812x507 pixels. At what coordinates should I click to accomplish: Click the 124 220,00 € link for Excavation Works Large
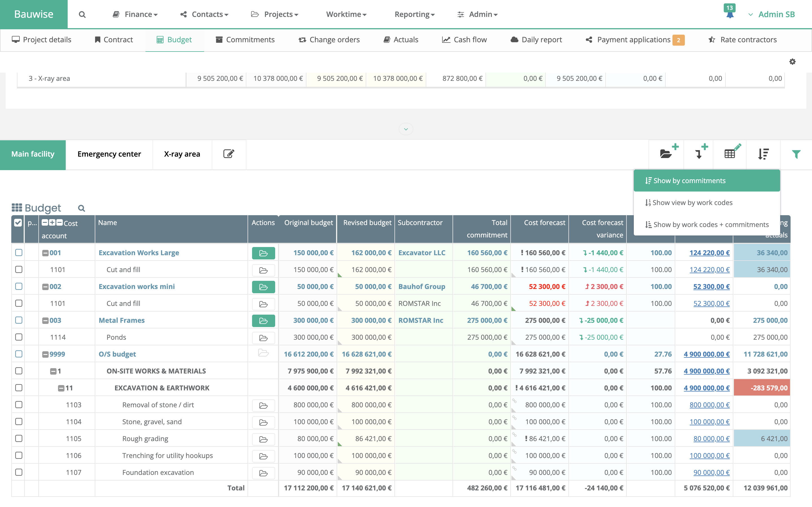click(x=709, y=253)
